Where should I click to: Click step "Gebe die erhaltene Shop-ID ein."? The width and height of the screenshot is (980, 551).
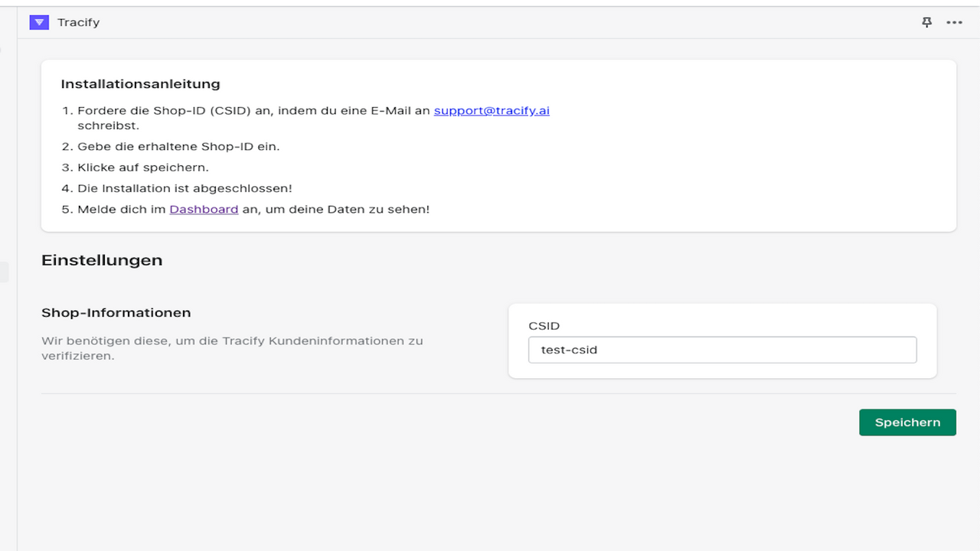coord(178,146)
